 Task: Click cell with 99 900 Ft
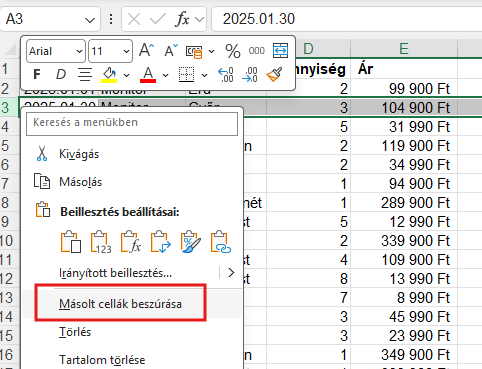coord(404,89)
